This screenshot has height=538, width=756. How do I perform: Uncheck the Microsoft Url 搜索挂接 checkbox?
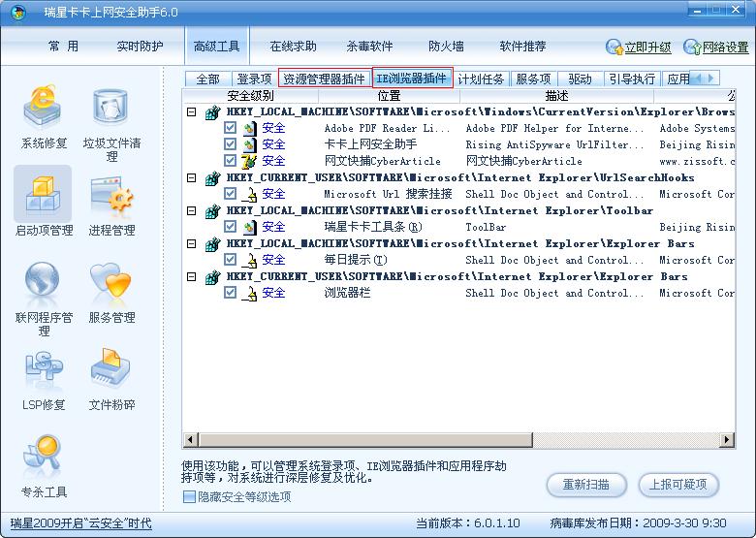[x=230, y=194]
